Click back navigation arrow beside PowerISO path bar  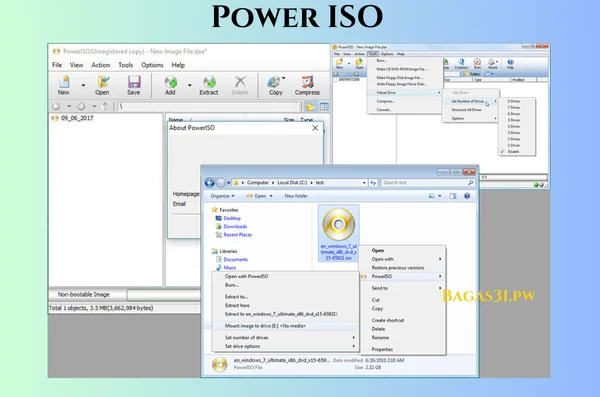[56, 106]
